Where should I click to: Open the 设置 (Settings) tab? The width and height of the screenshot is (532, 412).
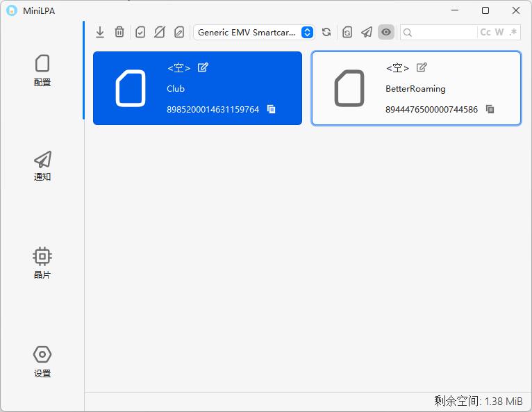[42, 361]
